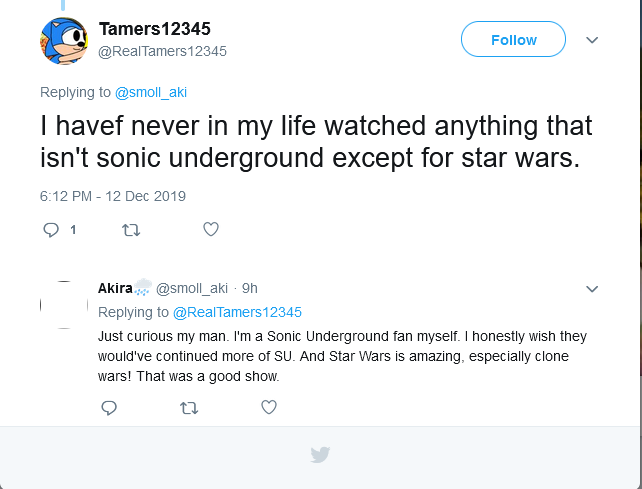Click the reply icon on the main tweet
This screenshot has width=642, height=489.
(52, 229)
